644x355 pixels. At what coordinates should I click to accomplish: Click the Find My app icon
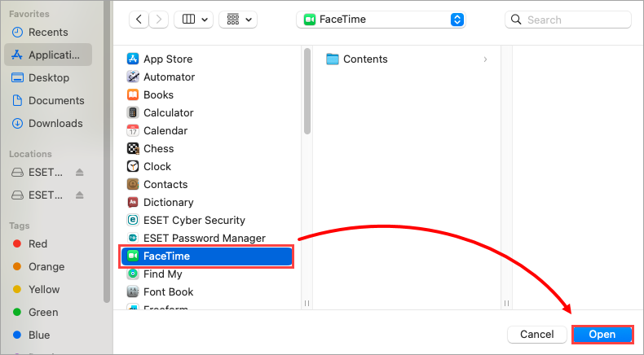[133, 274]
